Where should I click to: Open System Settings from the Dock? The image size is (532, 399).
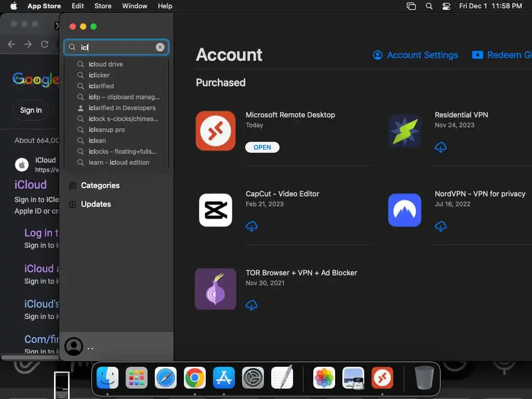point(253,378)
